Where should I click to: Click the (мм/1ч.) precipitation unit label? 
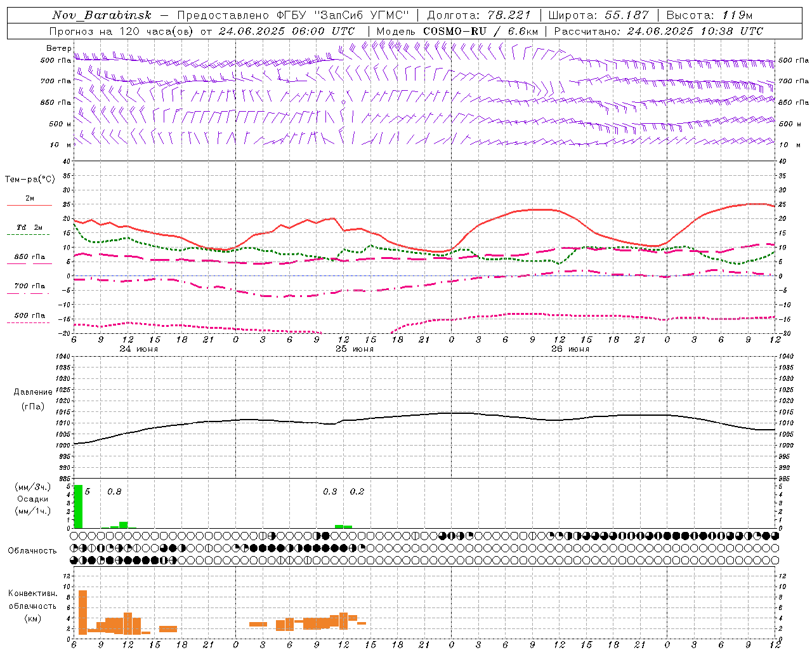(32, 511)
